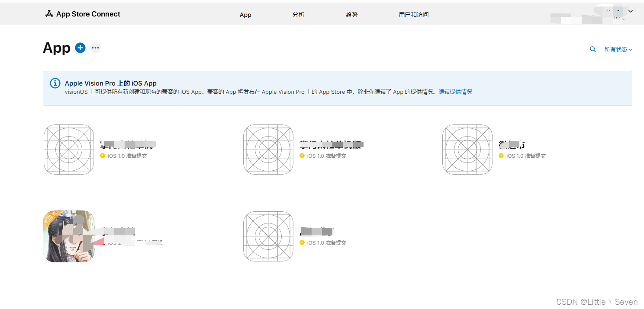Open the more options ellipsis button
This screenshot has height=309, width=644.
[x=96, y=48]
